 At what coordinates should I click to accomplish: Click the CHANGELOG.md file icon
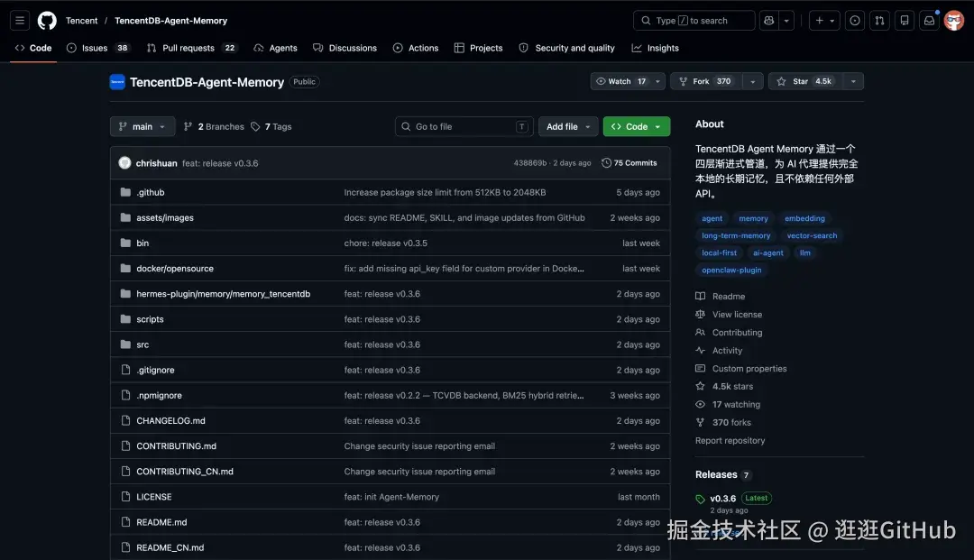[x=125, y=420]
